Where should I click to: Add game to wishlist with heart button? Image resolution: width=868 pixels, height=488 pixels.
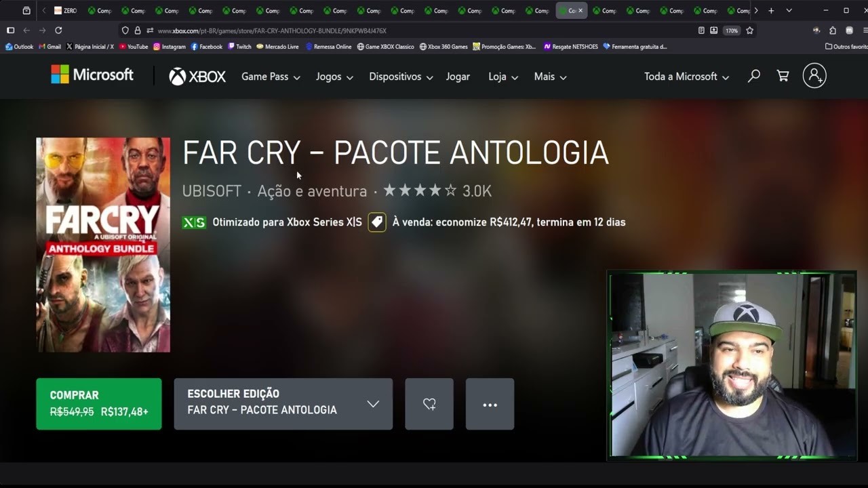coord(429,404)
